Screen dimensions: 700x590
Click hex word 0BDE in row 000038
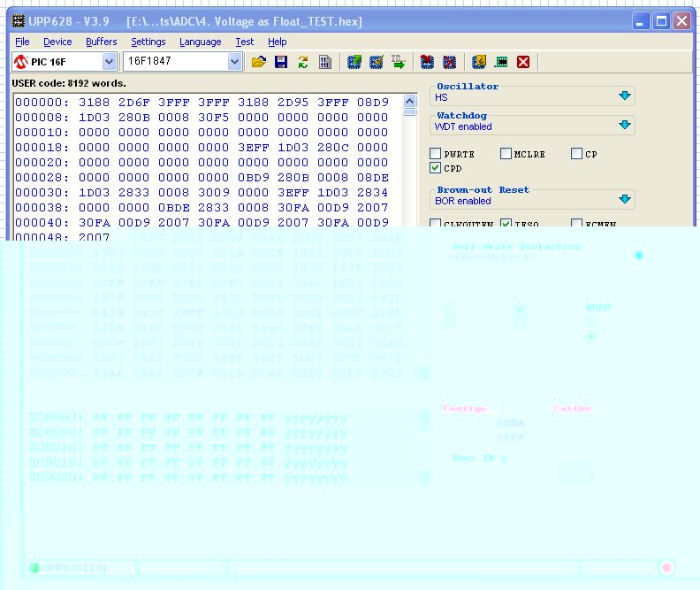coord(173,208)
